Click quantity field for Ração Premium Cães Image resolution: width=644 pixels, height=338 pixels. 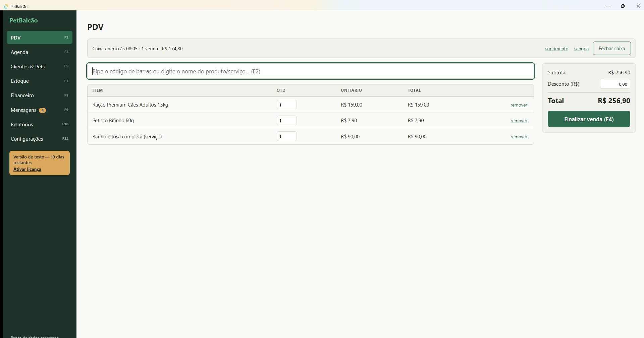pyautogui.click(x=286, y=105)
